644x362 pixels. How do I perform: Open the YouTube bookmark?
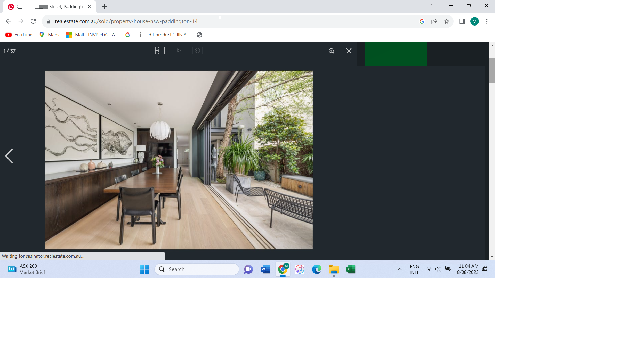click(19, 35)
